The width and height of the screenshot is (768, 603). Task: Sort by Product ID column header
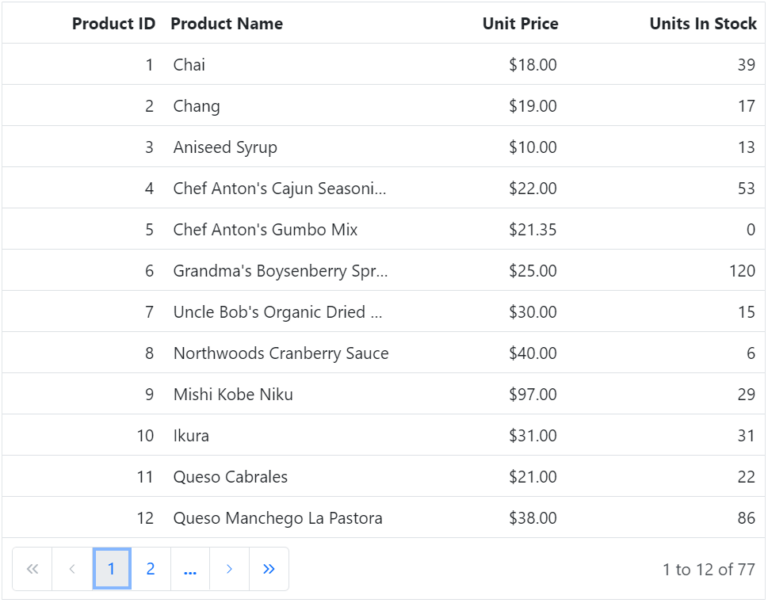point(113,23)
